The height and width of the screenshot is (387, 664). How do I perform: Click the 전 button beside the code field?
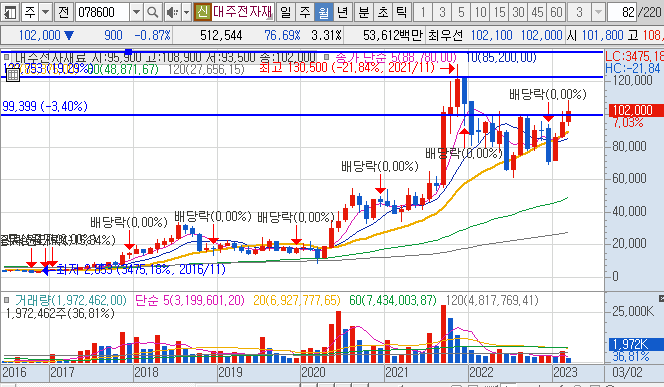point(64,12)
